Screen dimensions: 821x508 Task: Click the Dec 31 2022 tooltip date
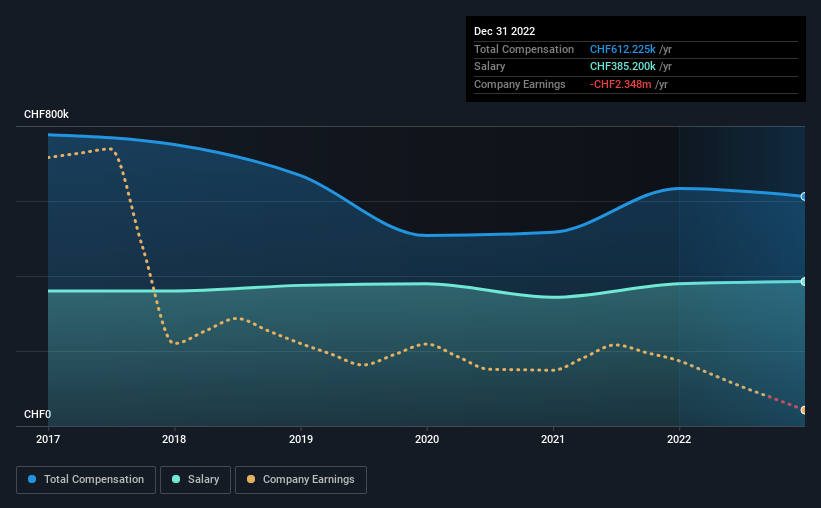[504, 31]
